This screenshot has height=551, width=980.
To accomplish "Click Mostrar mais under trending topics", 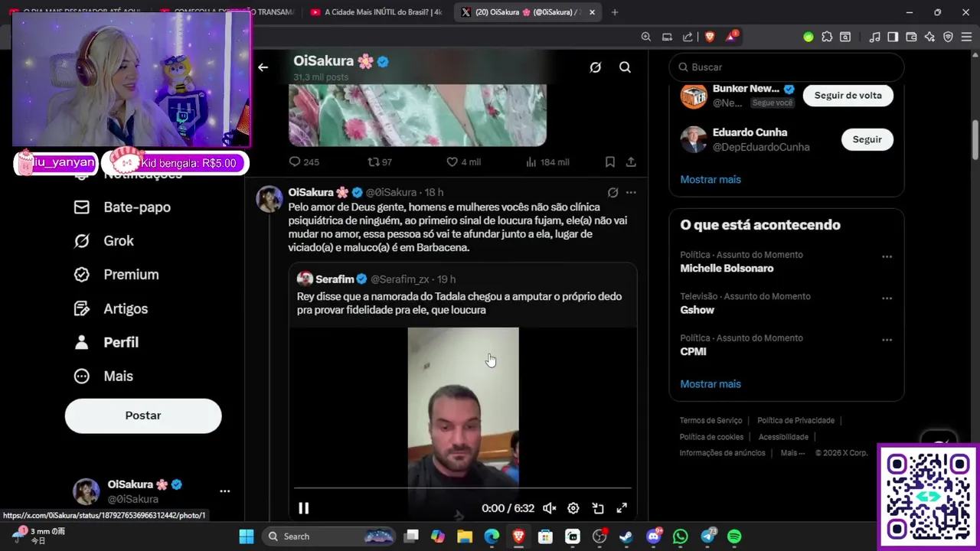I will [x=710, y=384].
